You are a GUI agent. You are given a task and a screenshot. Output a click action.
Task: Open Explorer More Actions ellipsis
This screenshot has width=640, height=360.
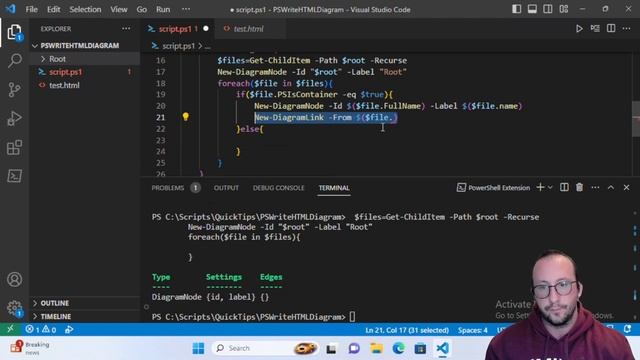coord(126,29)
